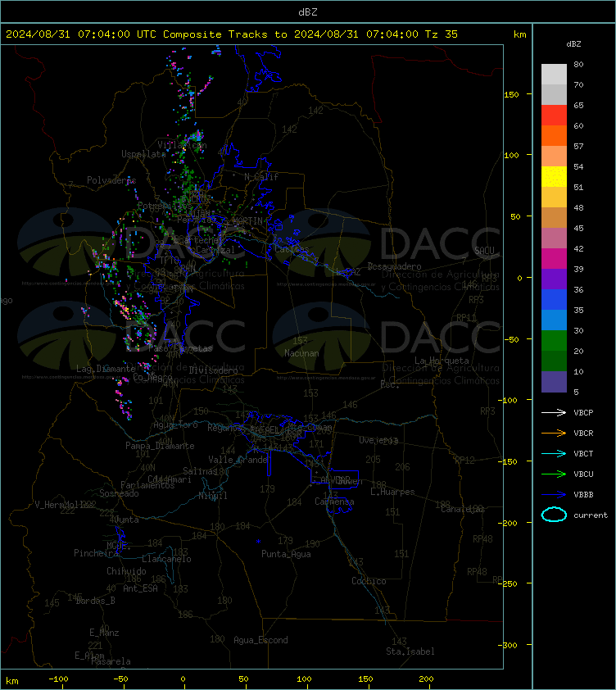Screen dimensions: 616x690
Task: Click the '200' horizontal axis tick label
Action: pyautogui.click(x=426, y=679)
